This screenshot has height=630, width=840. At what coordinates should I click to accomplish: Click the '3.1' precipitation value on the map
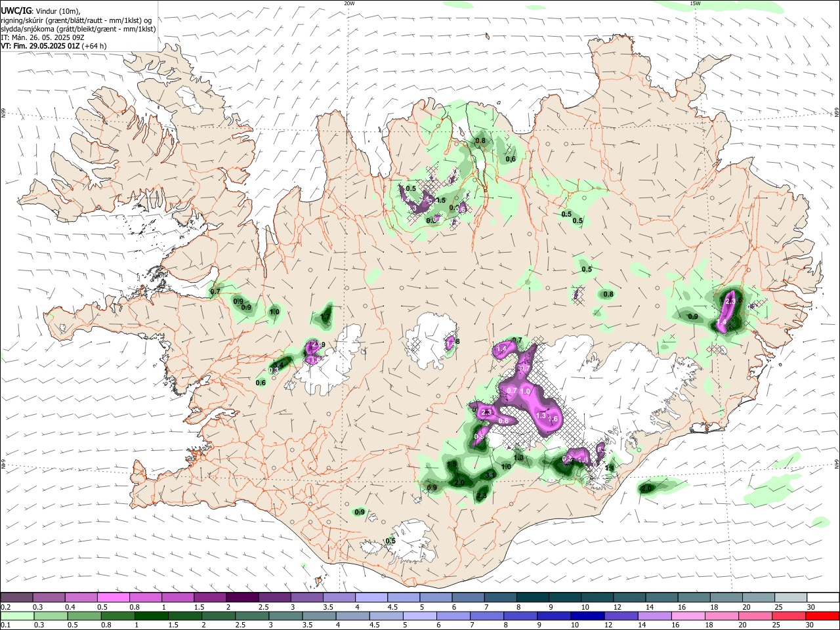click(x=490, y=474)
